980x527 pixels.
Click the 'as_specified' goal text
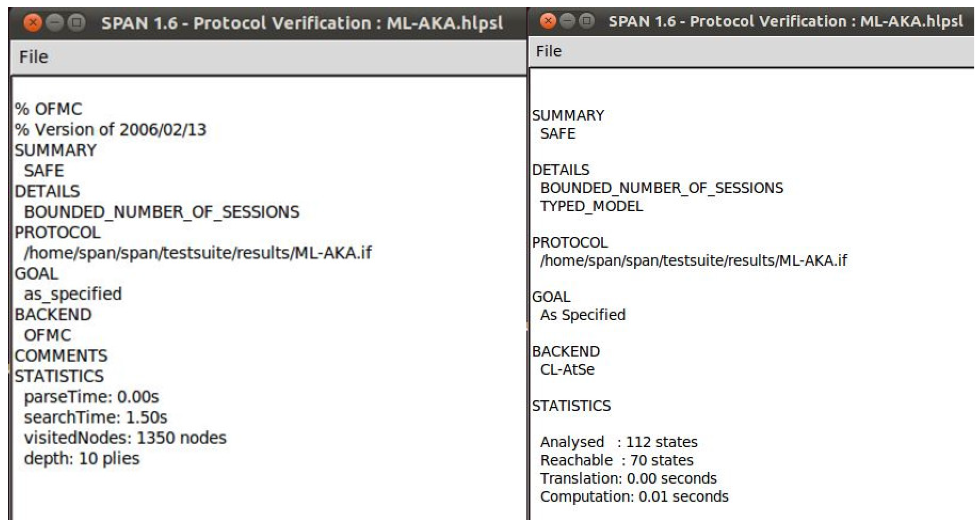(x=73, y=294)
